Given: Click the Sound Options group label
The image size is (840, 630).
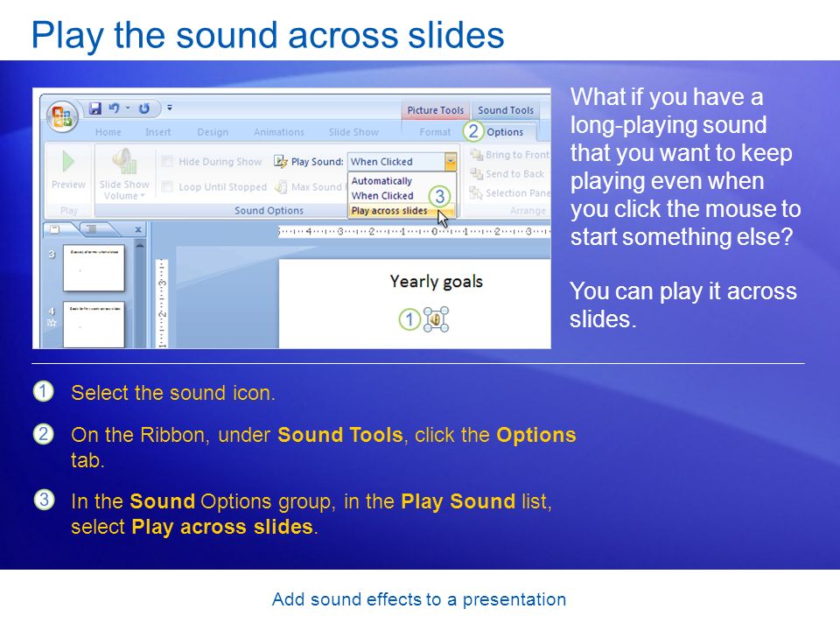Looking at the screenshot, I should (269, 211).
